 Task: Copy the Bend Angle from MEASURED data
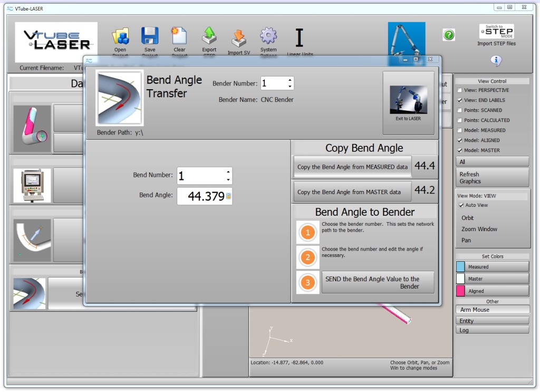pyautogui.click(x=352, y=167)
